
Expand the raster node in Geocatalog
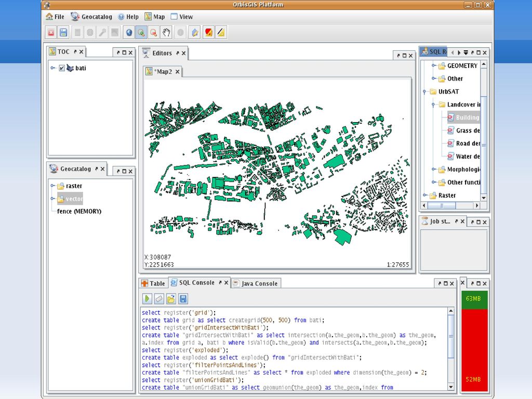click(x=52, y=185)
